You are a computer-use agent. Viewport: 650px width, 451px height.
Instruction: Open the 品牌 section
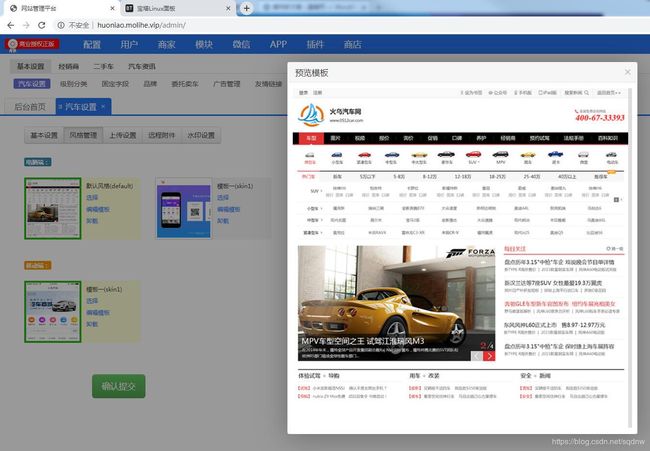(150, 84)
